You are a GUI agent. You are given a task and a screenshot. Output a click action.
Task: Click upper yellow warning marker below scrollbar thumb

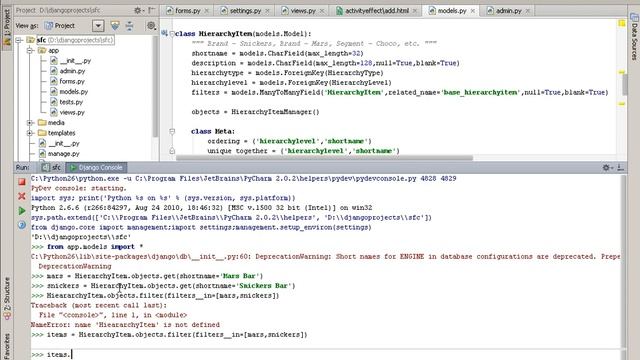pos(621,72)
